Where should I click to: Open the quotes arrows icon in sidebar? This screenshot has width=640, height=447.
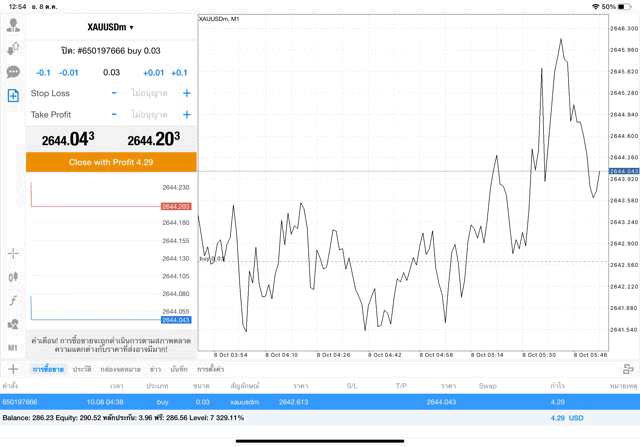pyautogui.click(x=13, y=48)
